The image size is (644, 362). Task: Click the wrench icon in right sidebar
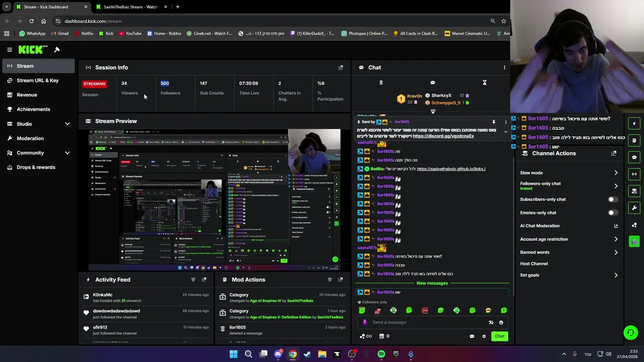(x=634, y=208)
